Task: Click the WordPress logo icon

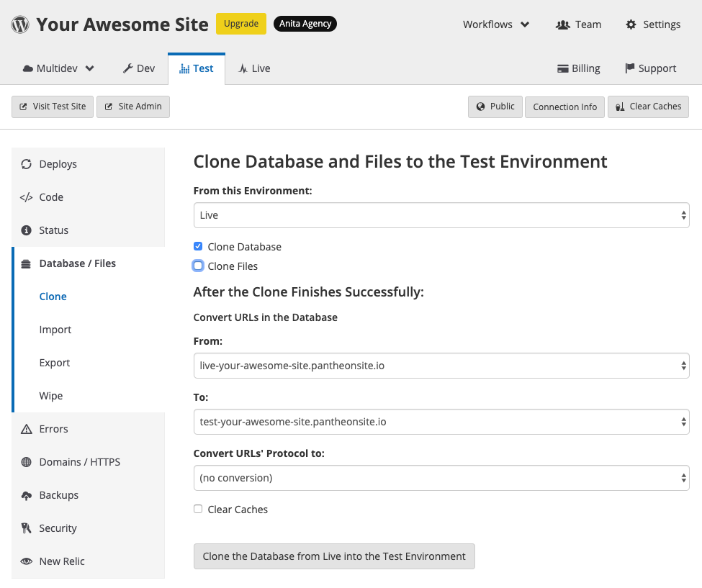Action: point(20,24)
